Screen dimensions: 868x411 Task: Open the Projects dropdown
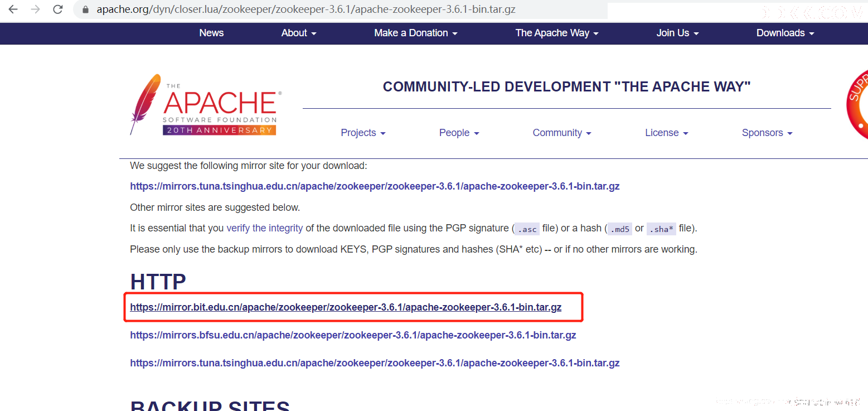pyautogui.click(x=363, y=133)
